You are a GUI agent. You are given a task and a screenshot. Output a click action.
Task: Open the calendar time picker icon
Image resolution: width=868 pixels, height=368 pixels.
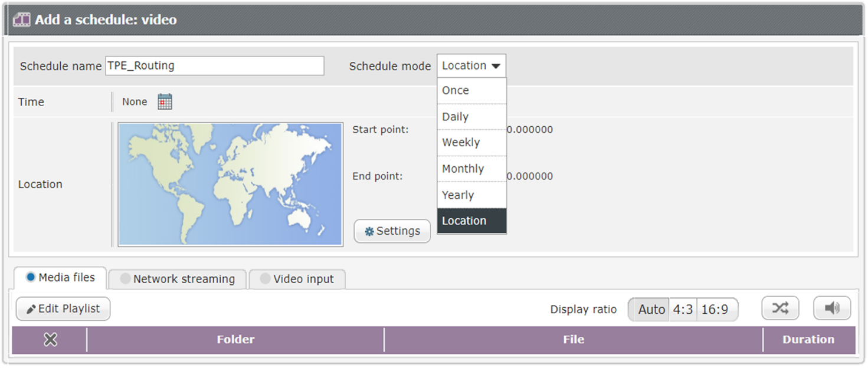(165, 101)
